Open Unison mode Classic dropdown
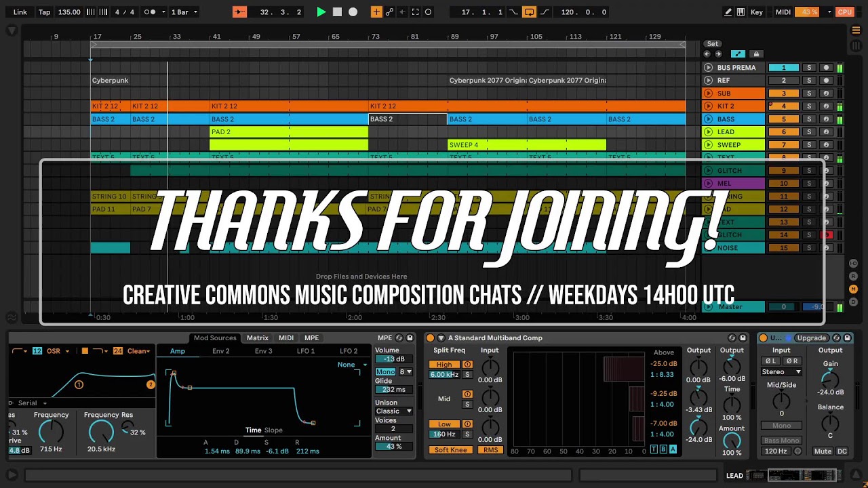 (x=394, y=411)
